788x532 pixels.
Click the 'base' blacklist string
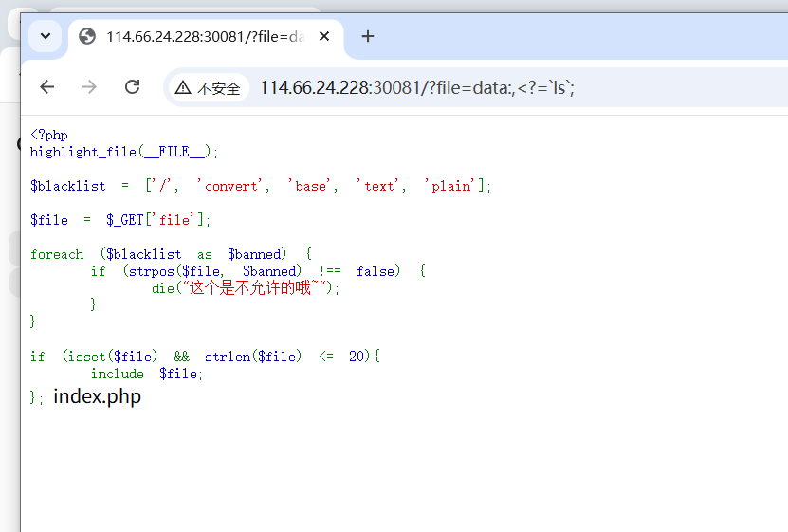point(310,186)
